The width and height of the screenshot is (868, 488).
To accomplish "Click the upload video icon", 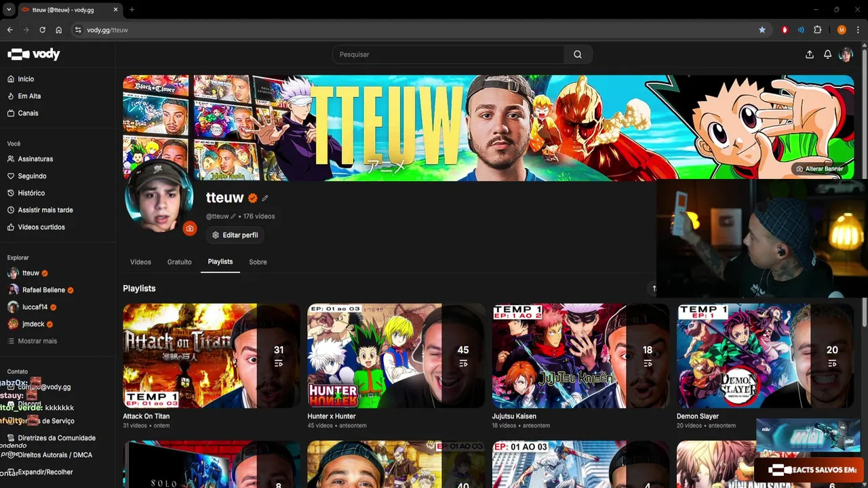I will coord(809,54).
